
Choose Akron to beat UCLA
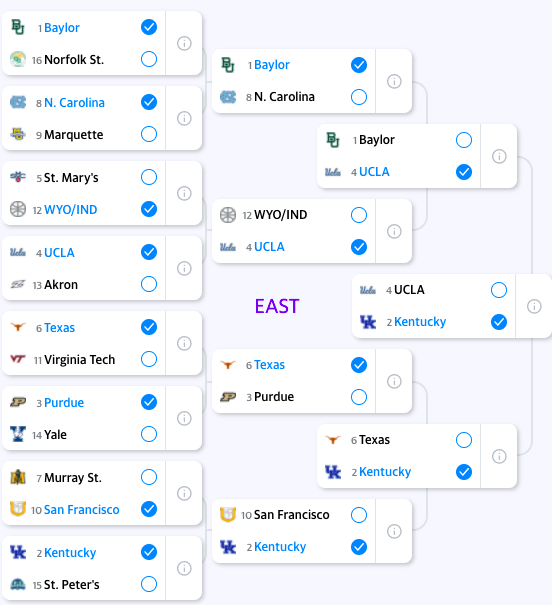point(149,284)
